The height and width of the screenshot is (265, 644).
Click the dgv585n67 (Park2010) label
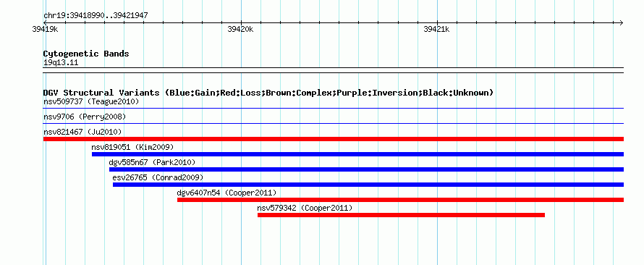coord(152,162)
